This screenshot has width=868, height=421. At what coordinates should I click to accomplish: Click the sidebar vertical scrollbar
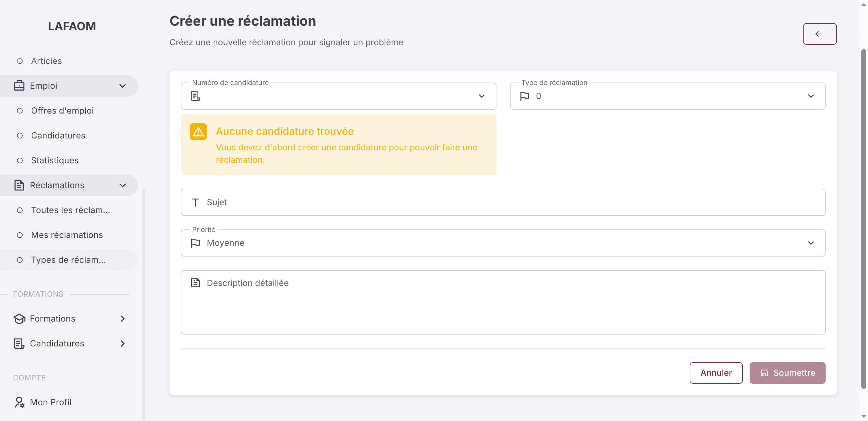coord(144,303)
